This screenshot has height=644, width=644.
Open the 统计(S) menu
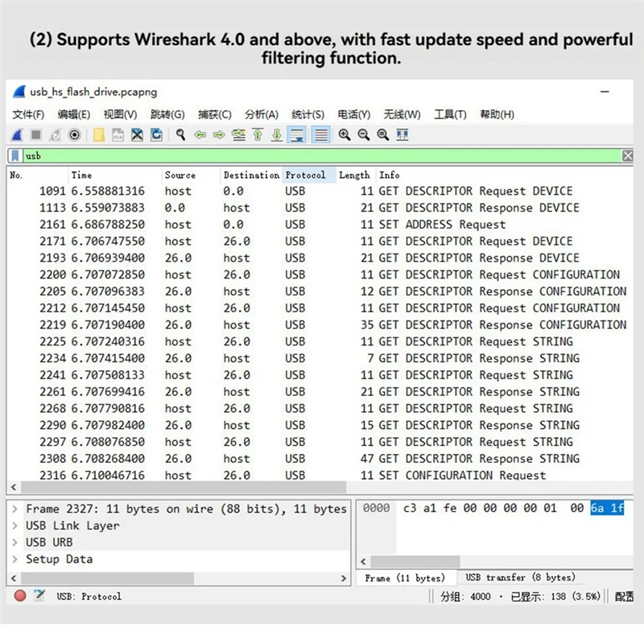click(x=307, y=114)
